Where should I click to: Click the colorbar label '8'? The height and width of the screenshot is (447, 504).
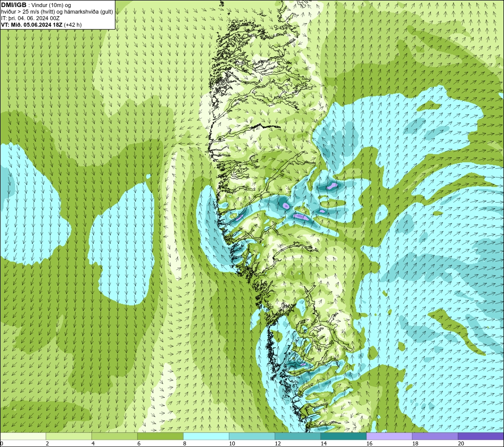click(x=185, y=443)
